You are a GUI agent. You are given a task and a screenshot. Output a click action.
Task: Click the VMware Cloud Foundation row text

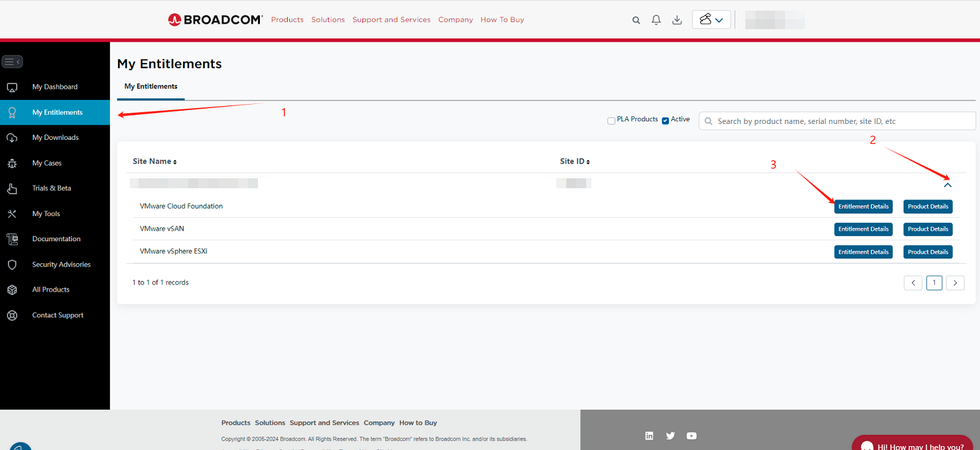point(181,206)
